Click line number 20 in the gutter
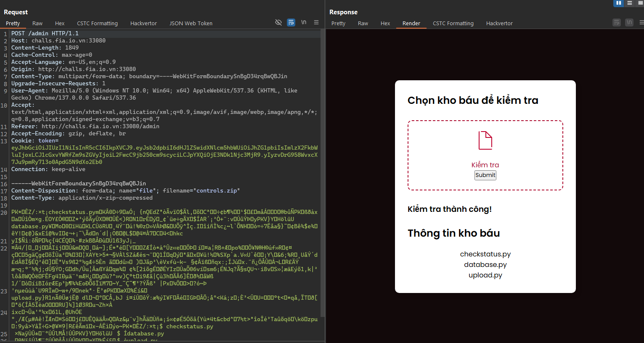The height and width of the screenshot is (343, 644). (x=4, y=213)
